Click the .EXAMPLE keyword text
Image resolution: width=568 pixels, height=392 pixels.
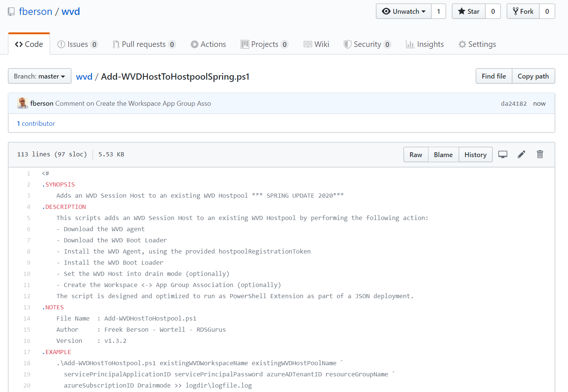57,352
